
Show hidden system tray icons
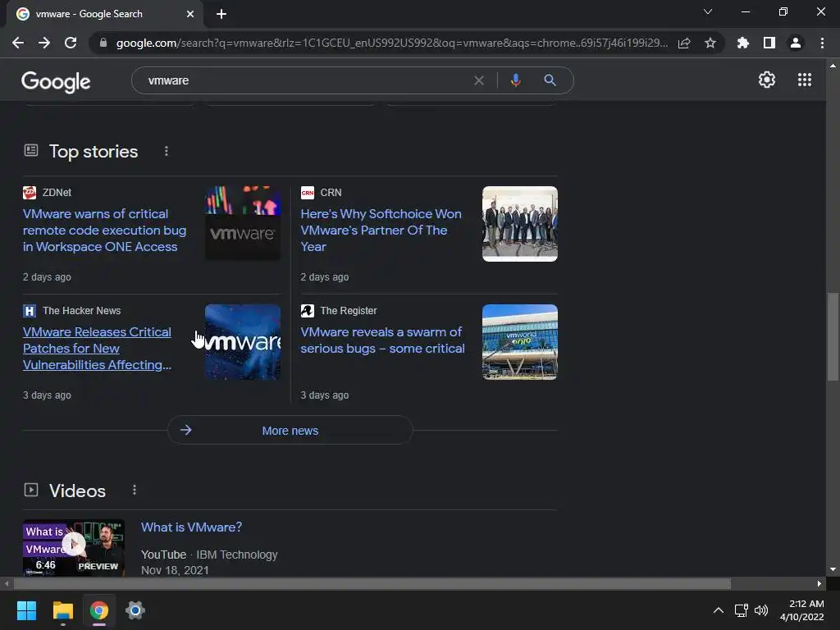[x=719, y=610]
